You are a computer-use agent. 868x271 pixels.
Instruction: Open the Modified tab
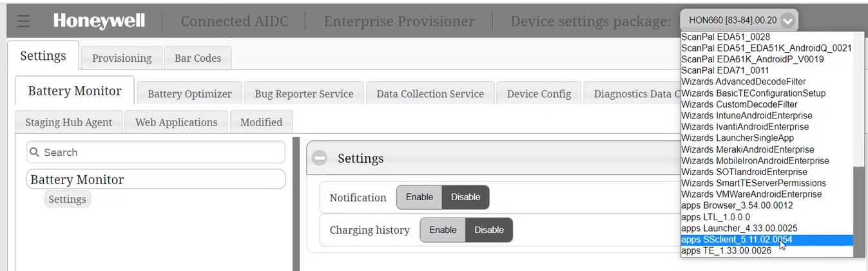[x=261, y=122]
